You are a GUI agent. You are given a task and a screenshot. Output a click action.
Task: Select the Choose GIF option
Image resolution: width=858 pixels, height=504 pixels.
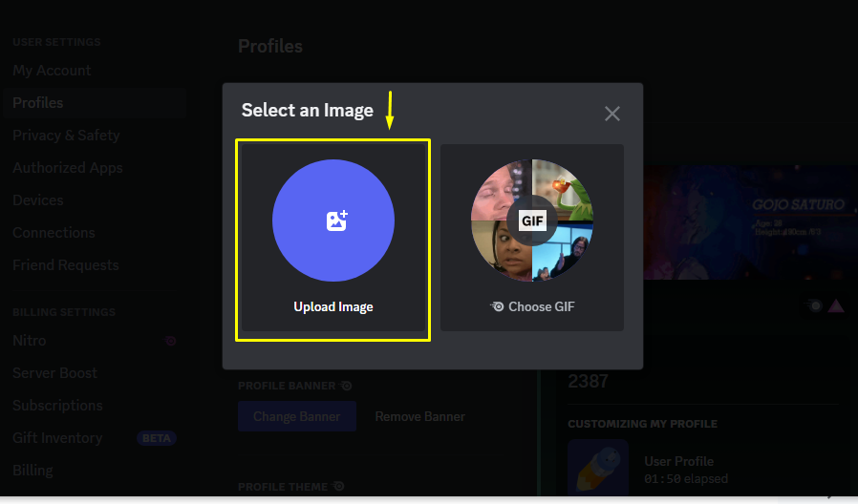click(x=532, y=238)
